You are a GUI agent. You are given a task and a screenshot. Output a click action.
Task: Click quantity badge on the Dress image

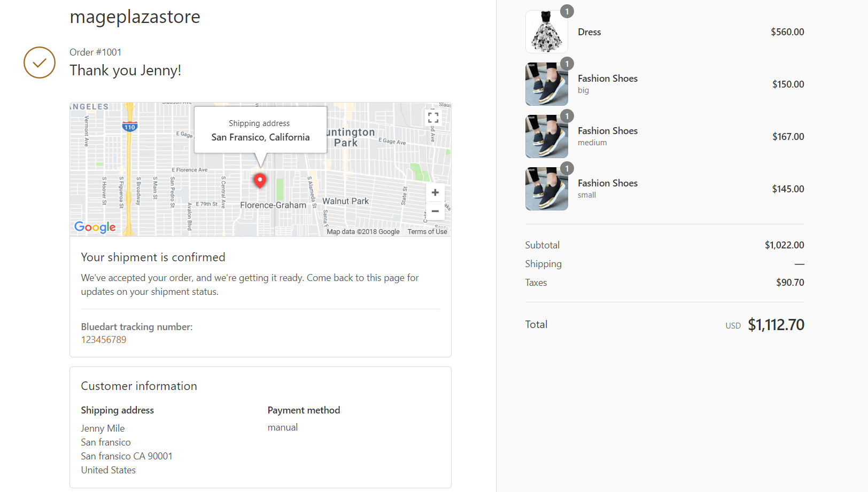coord(567,11)
